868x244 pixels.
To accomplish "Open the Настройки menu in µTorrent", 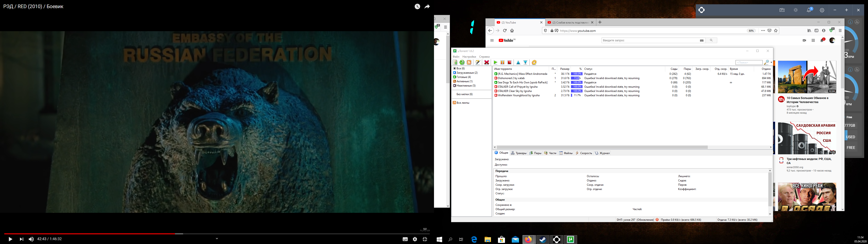I will point(469,57).
